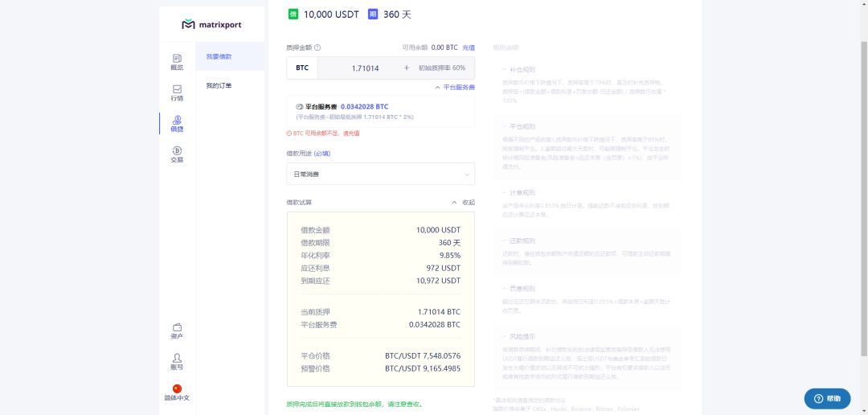Click the 帮助 help button

point(827,398)
